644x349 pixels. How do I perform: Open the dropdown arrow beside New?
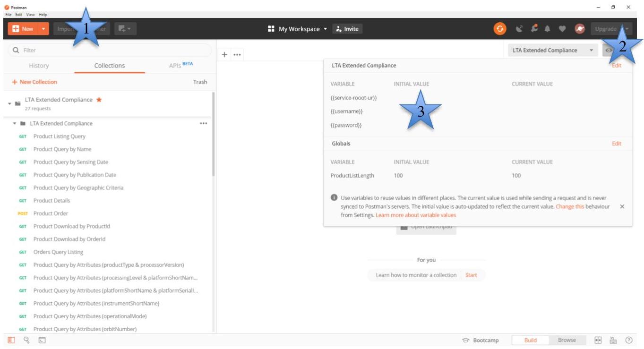click(x=43, y=29)
